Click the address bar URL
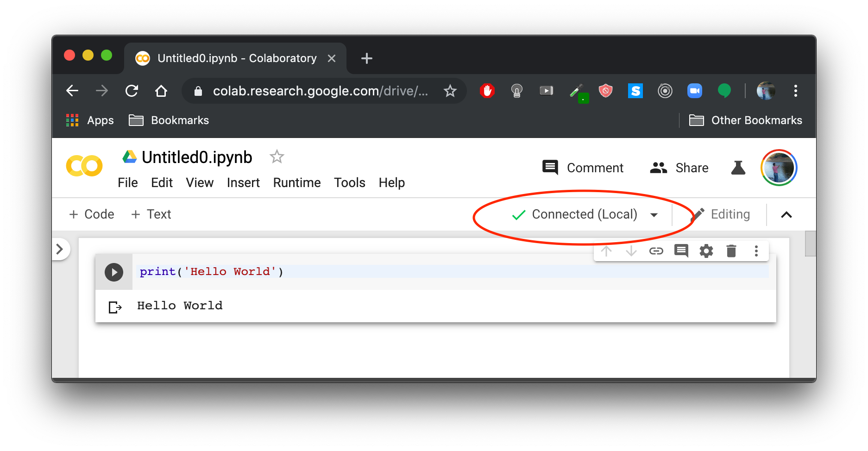868x451 pixels. [321, 91]
